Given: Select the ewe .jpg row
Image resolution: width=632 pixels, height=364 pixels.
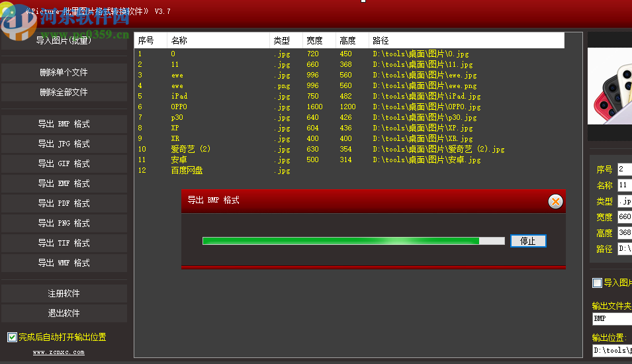Looking at the screenshot, I should click(x=349, y=75).
